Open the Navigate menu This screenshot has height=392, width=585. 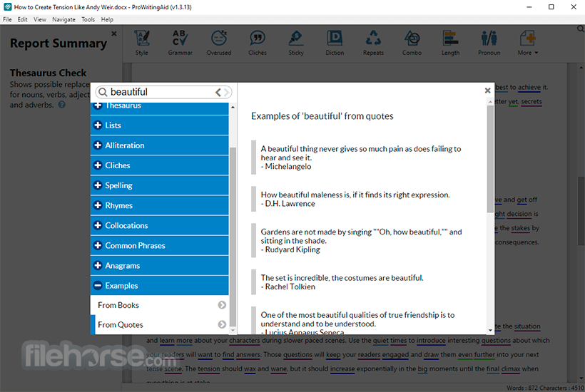click(x=63, y=19)
